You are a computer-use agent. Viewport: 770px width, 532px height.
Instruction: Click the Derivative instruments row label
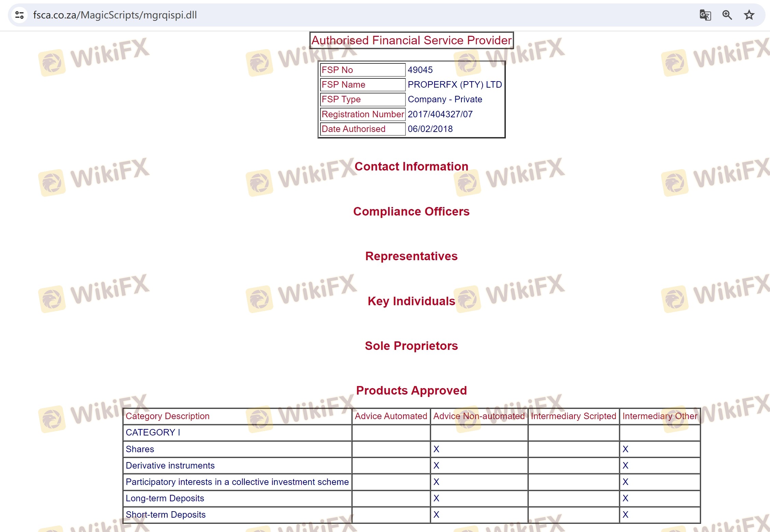[170, 465]
